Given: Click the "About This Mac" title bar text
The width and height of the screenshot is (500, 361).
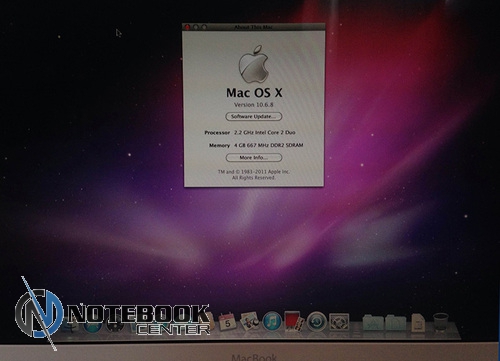Looking at the screenshot, I should (x=253, y=27).
